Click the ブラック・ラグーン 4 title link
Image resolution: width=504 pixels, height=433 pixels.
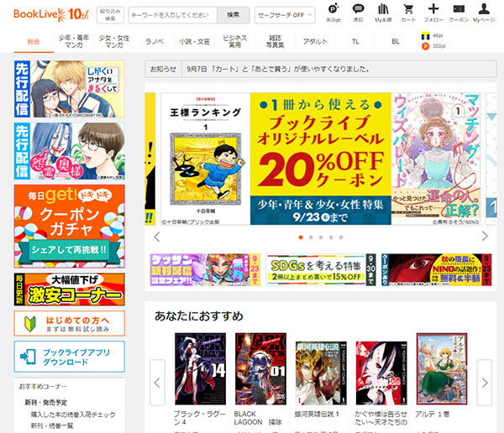200,418
